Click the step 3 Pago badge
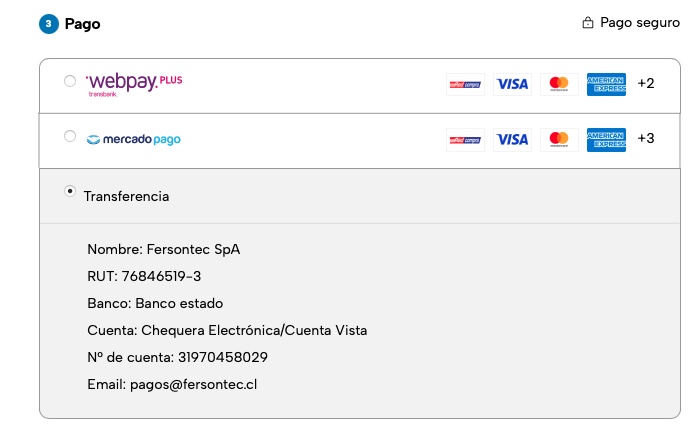Image resolution: width=696 pixels, height=436 pixels. (x=49, y=24)
